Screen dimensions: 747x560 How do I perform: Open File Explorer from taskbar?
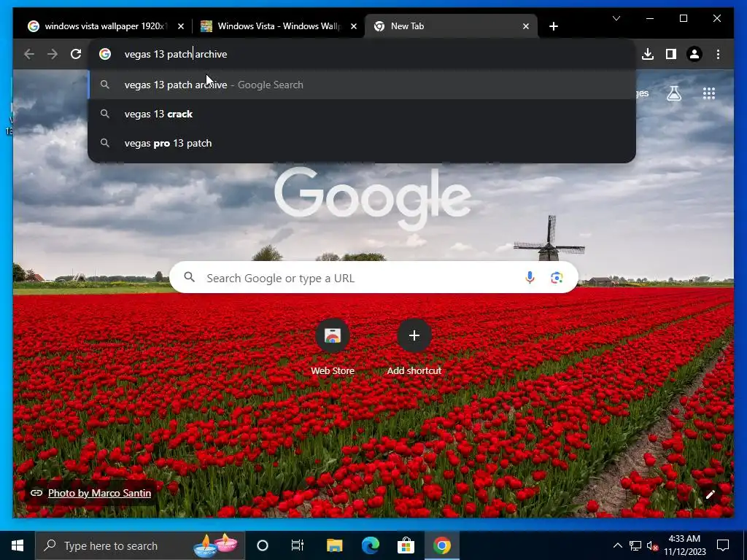pos(334,545)
